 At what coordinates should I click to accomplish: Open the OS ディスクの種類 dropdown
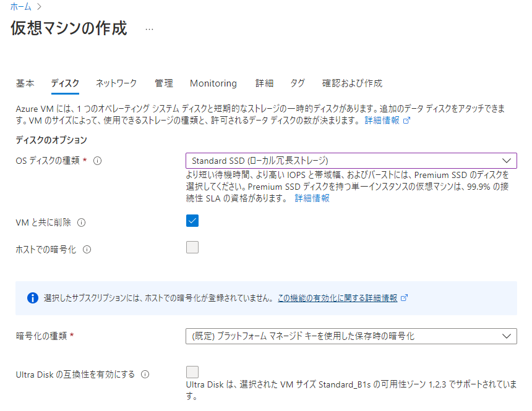click(351, 161)
